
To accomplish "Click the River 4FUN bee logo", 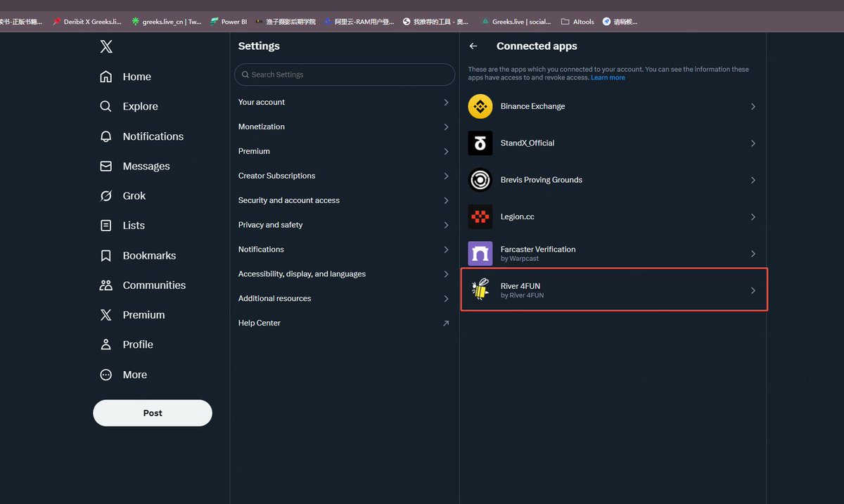I will coord(480,290).
